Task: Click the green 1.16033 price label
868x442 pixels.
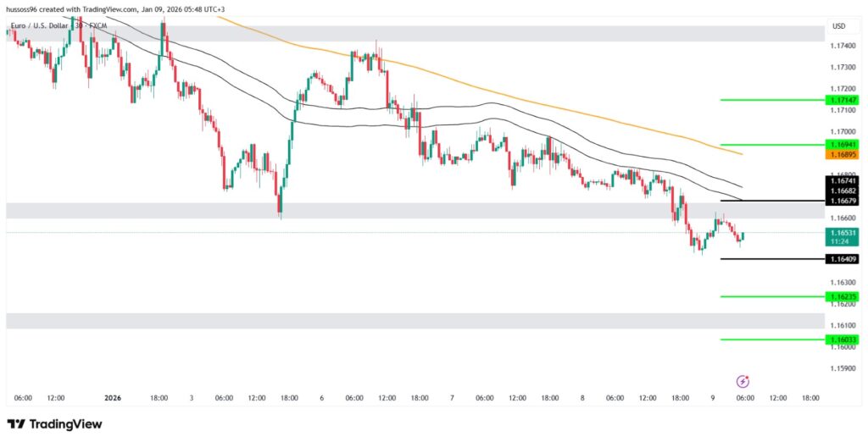Action: tap(842, 340)
